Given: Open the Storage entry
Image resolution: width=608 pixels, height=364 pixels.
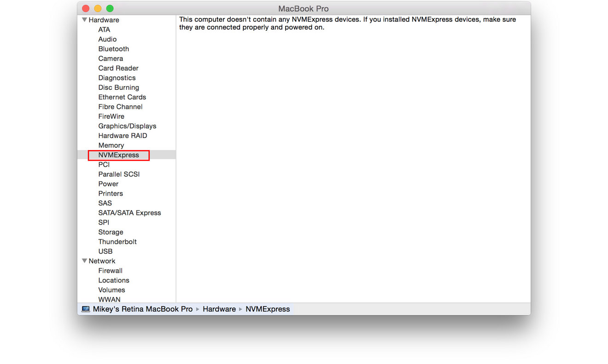Looking at the screenshot, I should coord(111,232).
